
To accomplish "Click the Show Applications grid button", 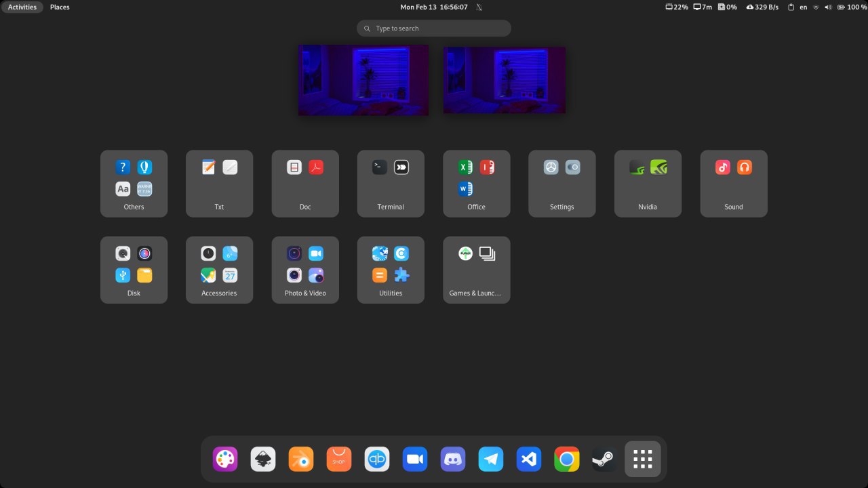I will (x=643, y=460).
